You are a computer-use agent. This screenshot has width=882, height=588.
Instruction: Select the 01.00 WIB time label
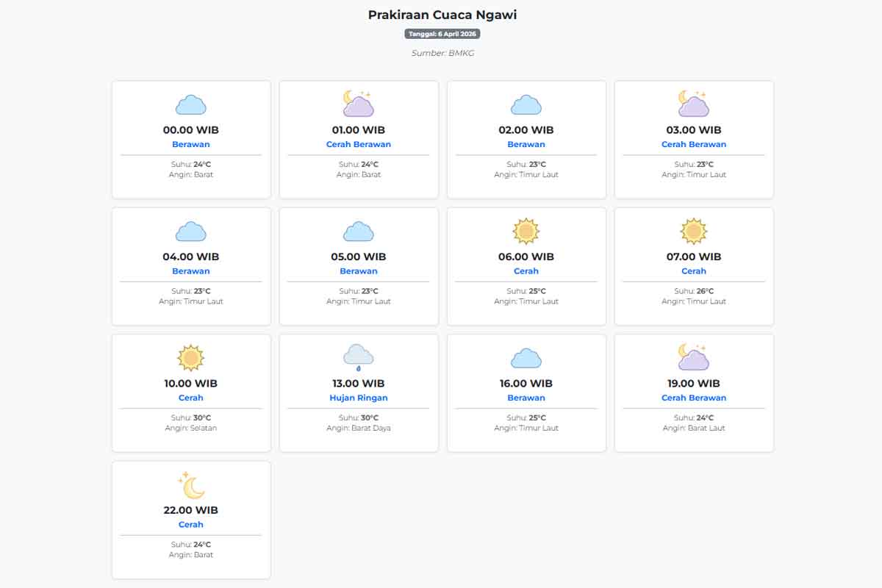[x=359, y=130]
